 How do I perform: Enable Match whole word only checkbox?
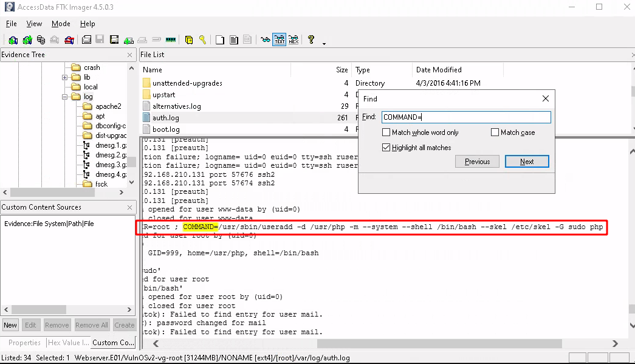pos(386,132)
